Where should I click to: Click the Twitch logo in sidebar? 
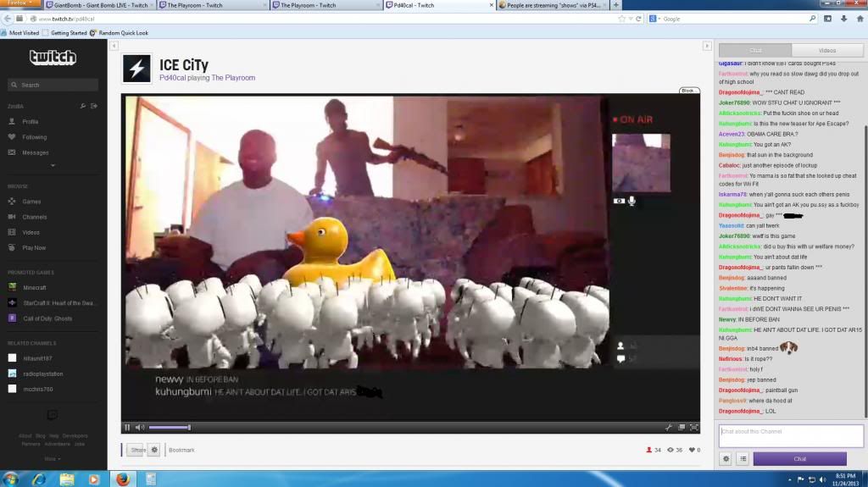[x=53, y=57]
